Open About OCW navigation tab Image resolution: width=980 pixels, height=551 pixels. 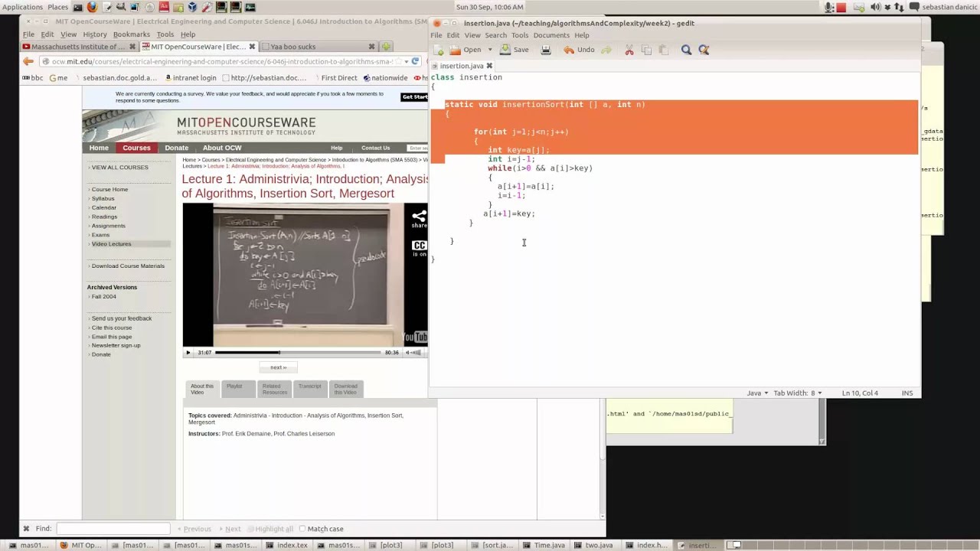pos(222,148)
